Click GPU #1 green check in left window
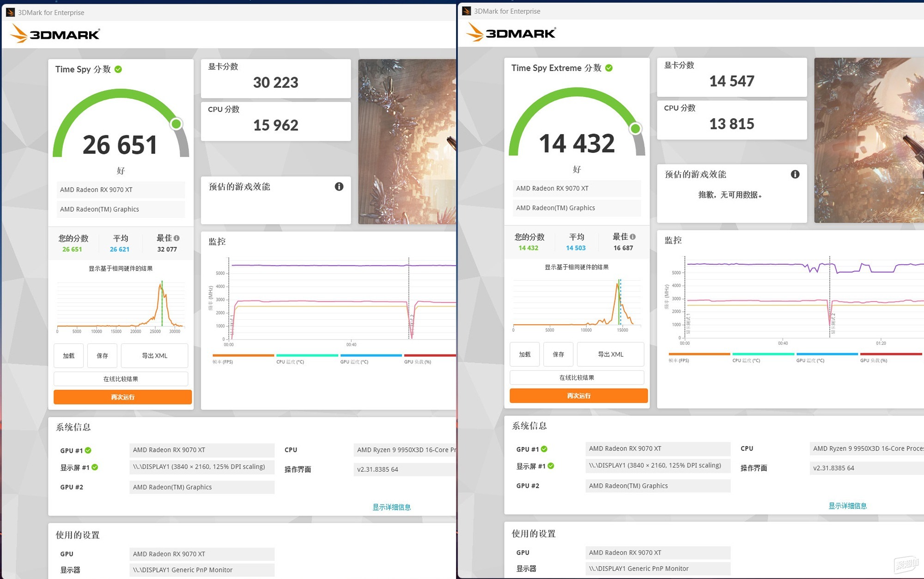The width and height of the screenshot is (924, 579). [88, 450]
